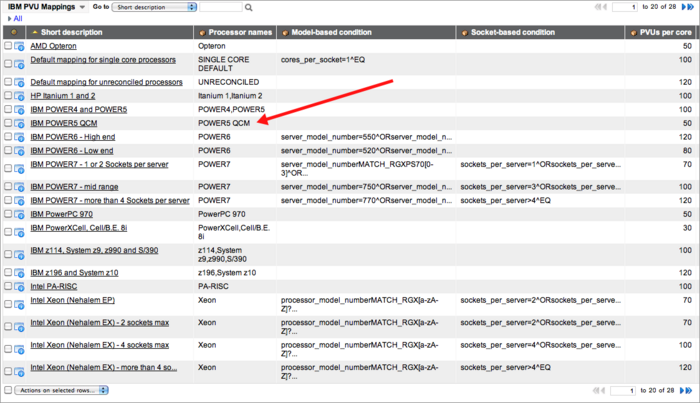Open Actions on selected rows dropdown
This screenshot has height=403, width=700.
(x=62, y=391)
